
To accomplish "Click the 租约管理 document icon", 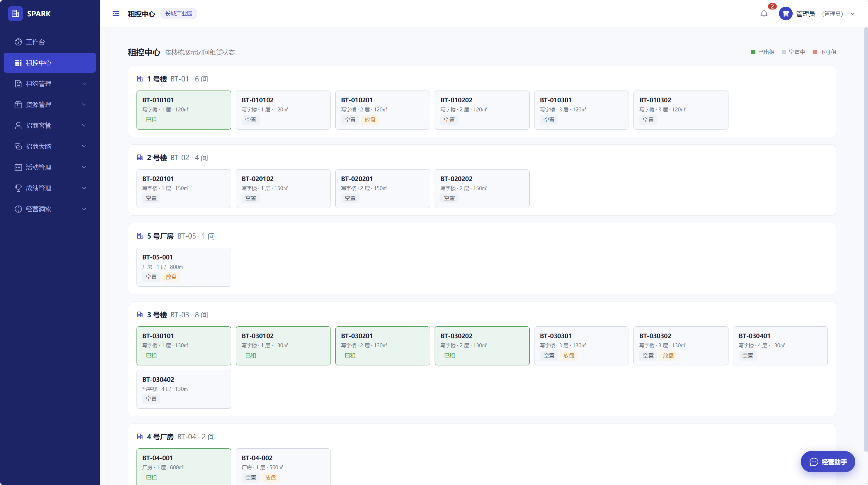I will click(18, 84).
